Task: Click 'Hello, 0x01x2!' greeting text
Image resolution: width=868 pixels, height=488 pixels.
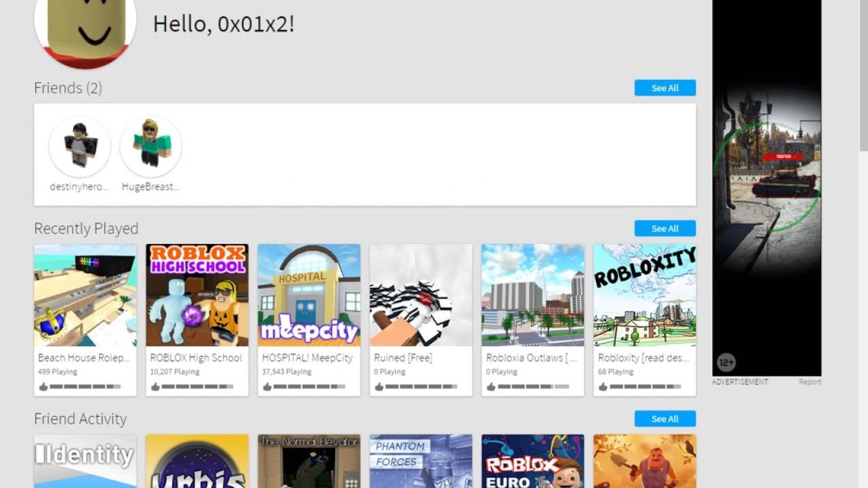Action: pos(224,24)
